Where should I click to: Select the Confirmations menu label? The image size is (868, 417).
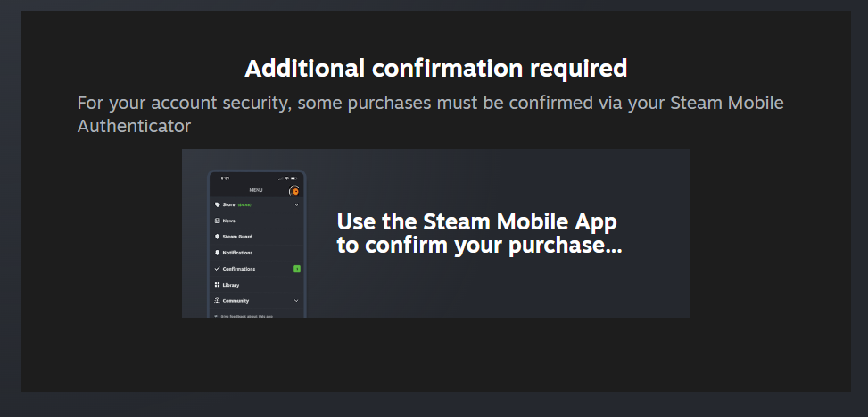click(239, 269)
